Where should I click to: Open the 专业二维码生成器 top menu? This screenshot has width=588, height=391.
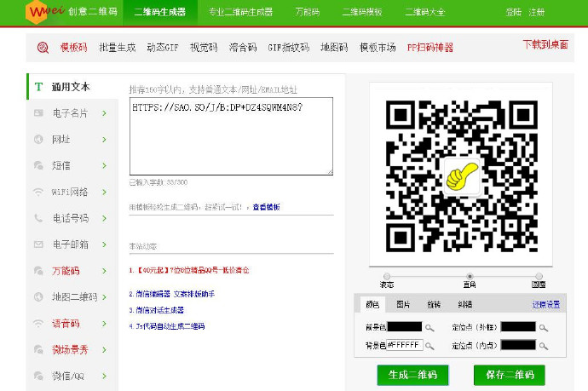(241, 12)
